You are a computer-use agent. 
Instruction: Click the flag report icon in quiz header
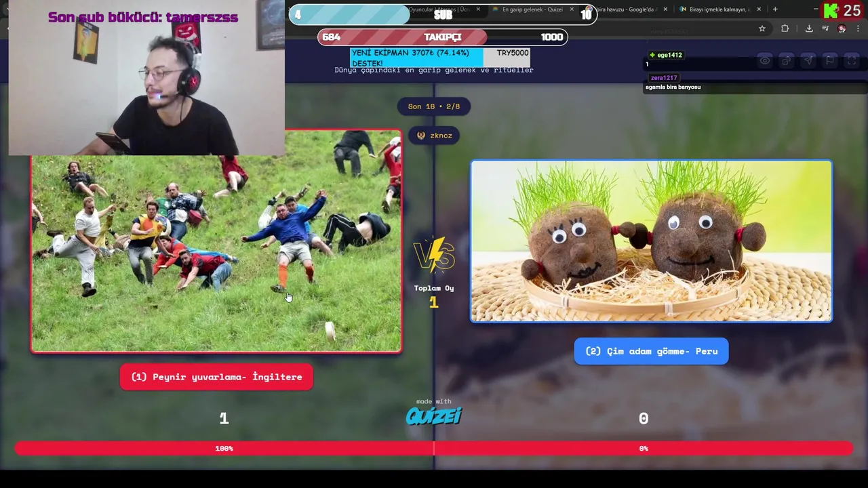click(830, 61)
